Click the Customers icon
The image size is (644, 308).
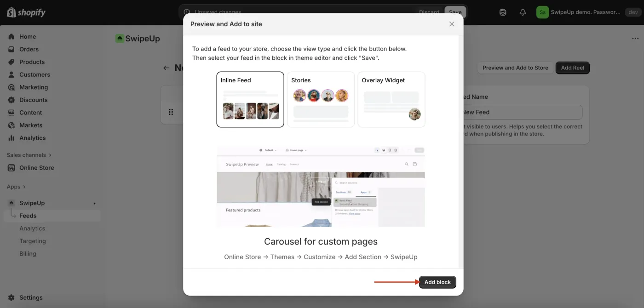pyautogui.click(x=11, y=74)
